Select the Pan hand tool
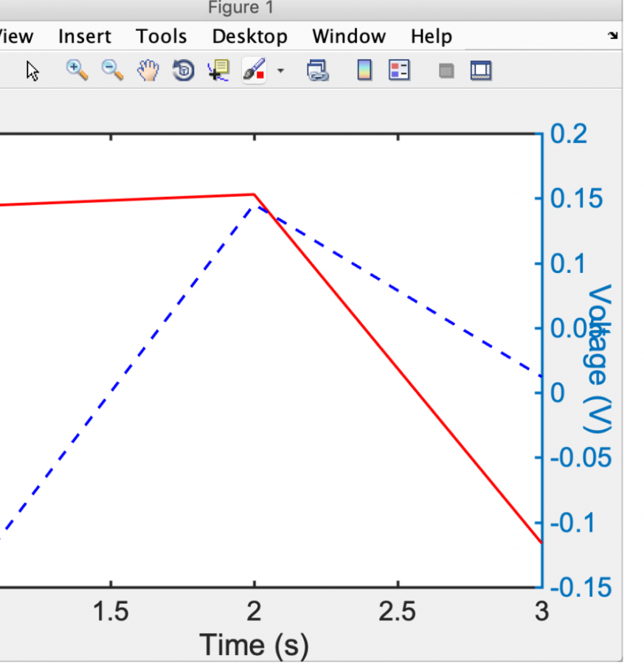 (148, 71)
